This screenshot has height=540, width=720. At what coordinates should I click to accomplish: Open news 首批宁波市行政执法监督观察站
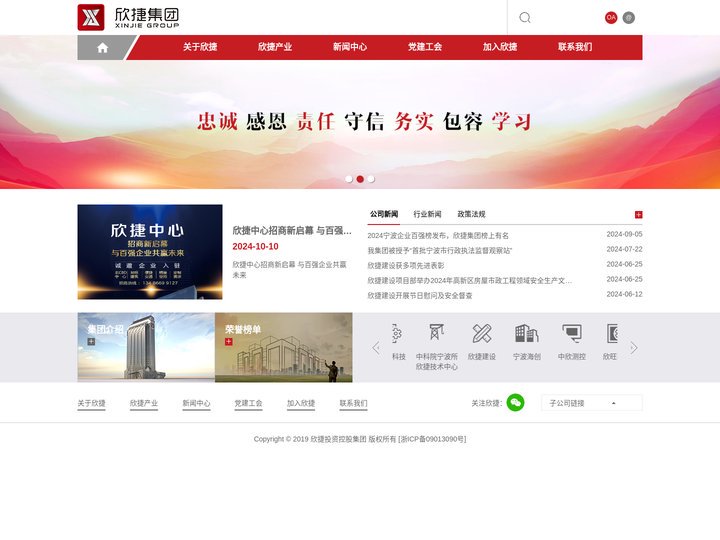coord(439,251)
